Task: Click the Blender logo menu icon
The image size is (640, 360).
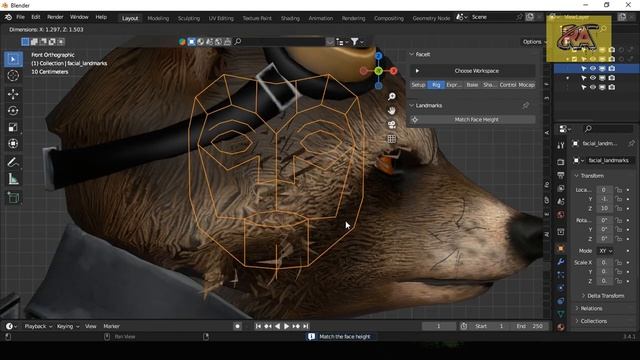Action: click(x=8, y=17)
